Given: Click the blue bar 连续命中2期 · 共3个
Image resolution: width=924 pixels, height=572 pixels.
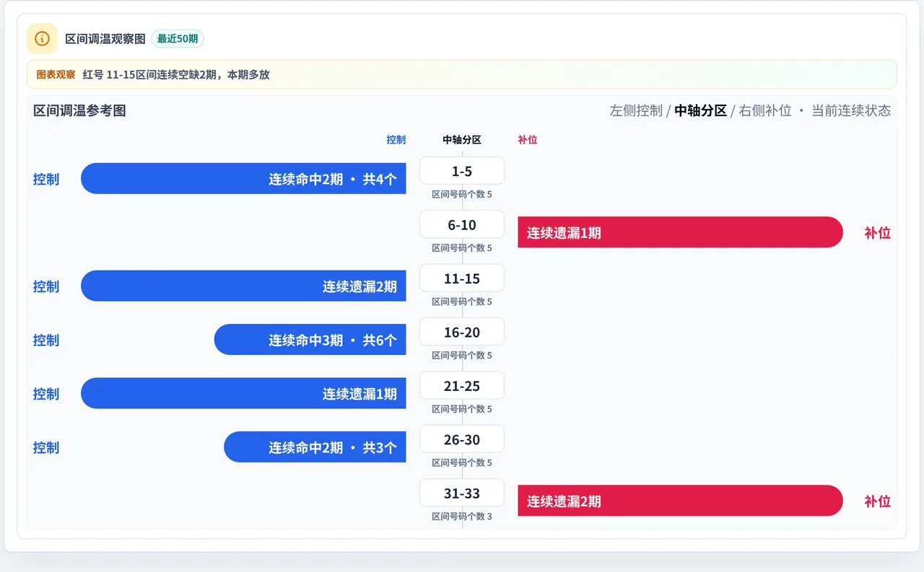Looking at the screenshot, I should [x=315, y=447].
